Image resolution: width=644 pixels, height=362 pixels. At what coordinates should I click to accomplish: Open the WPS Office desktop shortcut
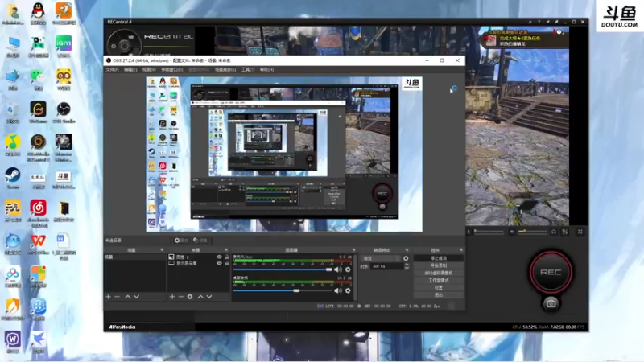pyautogui.click(x=38, y=243)
